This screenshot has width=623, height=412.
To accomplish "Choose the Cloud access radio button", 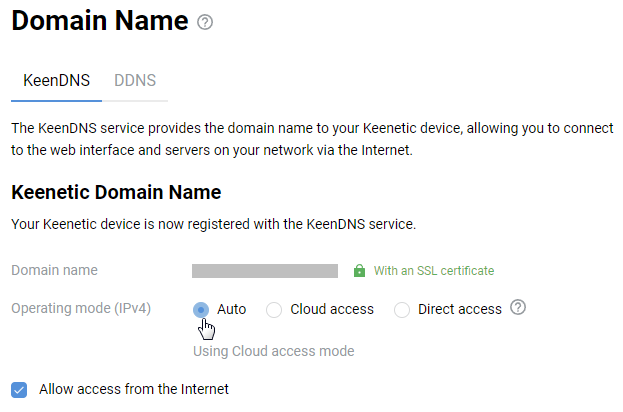I will (274, 310).
